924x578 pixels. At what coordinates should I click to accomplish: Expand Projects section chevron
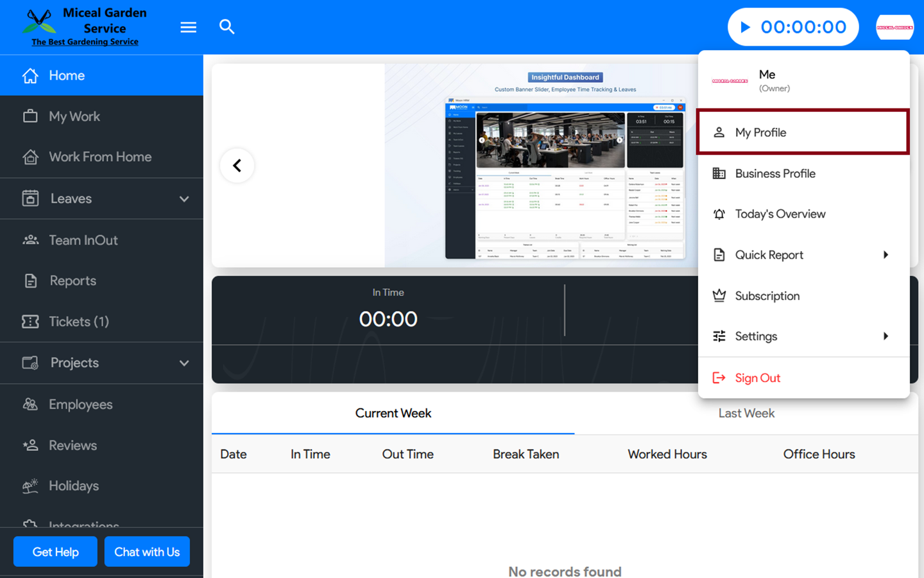point(184,363)
